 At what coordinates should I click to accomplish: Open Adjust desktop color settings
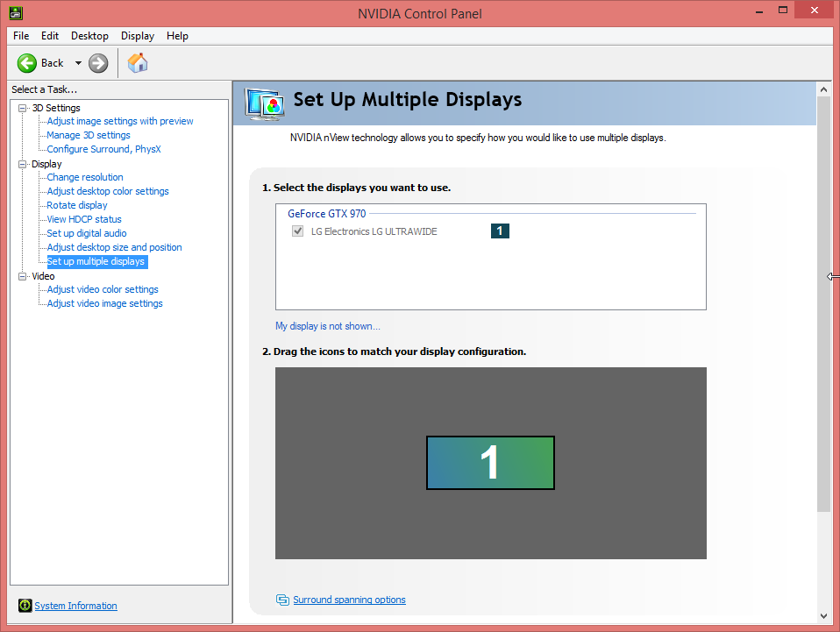coord(108,191)
